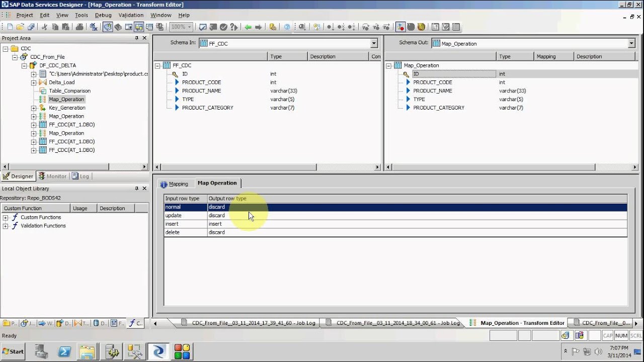Click the Key_Generation key icon in tree

coord(43,108)
